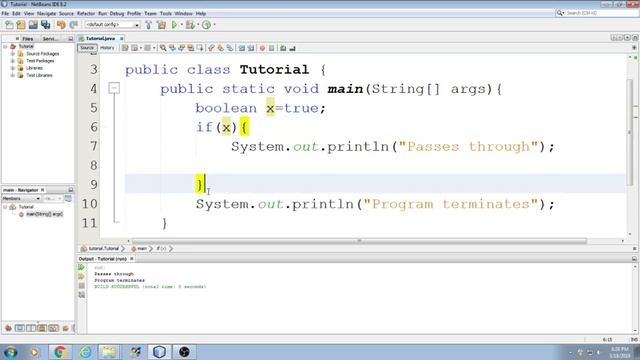This screenshot has height=360, width=640.
Task: Click the Source view button
Action: (x=87, y=48)
